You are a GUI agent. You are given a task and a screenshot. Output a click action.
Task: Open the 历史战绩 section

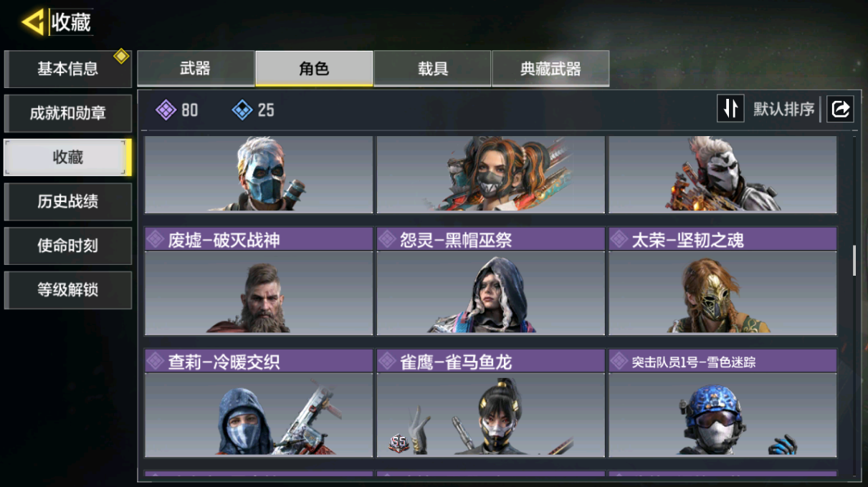[68, 202]
